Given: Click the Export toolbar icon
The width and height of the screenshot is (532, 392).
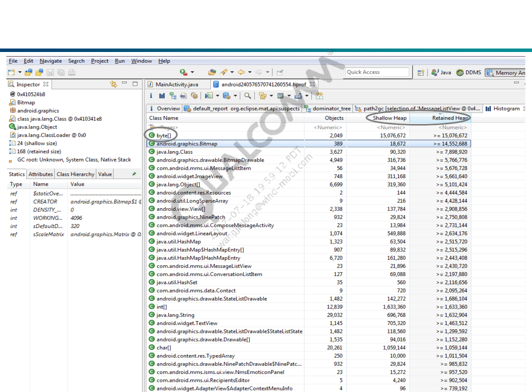Looking at the screenshot, I should [298, 95].
